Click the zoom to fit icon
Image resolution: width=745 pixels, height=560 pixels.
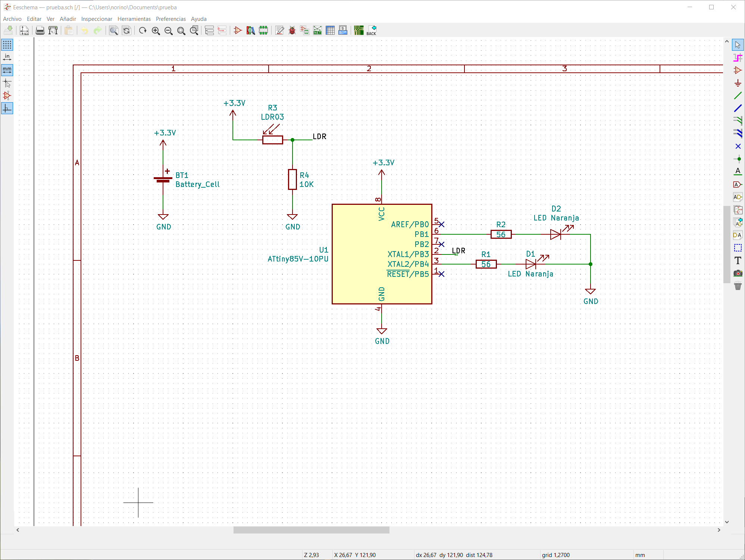[181, 31]
